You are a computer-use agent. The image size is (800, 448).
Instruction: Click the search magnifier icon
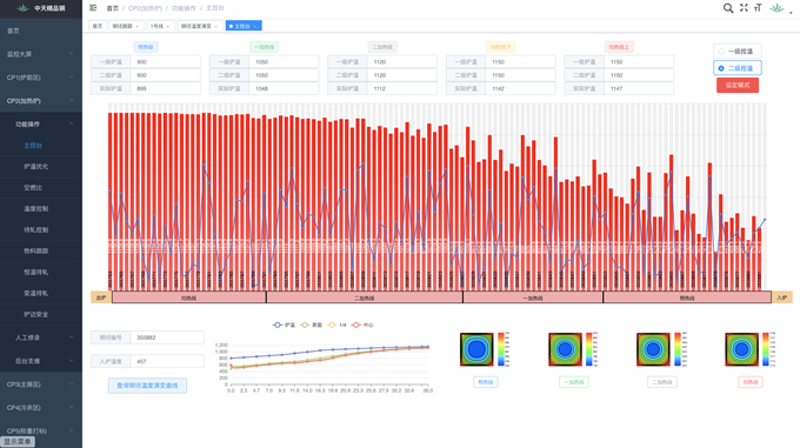pos(728,8)
